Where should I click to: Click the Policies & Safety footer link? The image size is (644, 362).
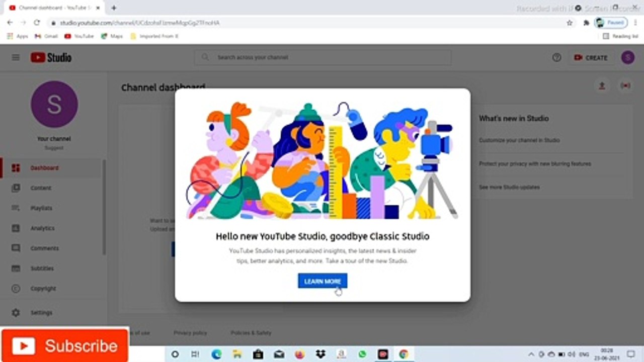pos(251,333)
